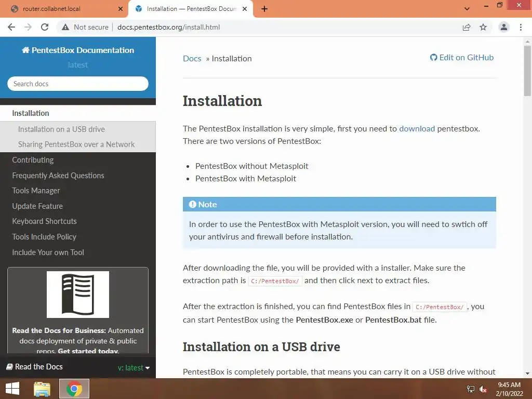The image size is (532, 399).
Task: Click Read the Docs for Business ad text
Action: (x=78, y=341)
